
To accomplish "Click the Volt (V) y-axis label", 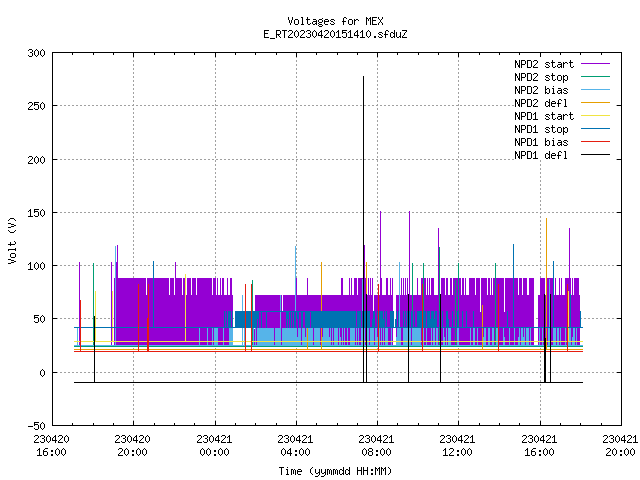I will pyautogui.click(x=12, y=240).
